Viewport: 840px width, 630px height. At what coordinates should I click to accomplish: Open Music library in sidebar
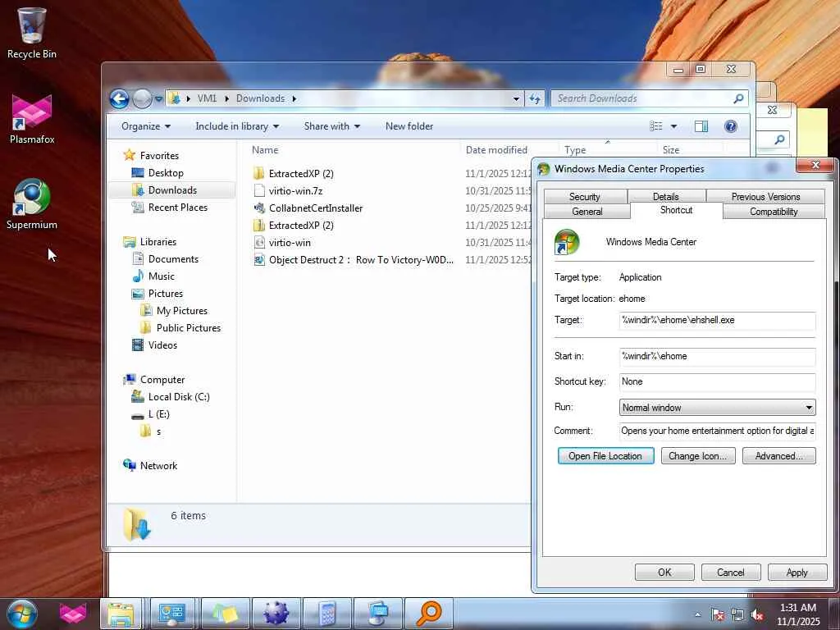[x=161, y=276]
